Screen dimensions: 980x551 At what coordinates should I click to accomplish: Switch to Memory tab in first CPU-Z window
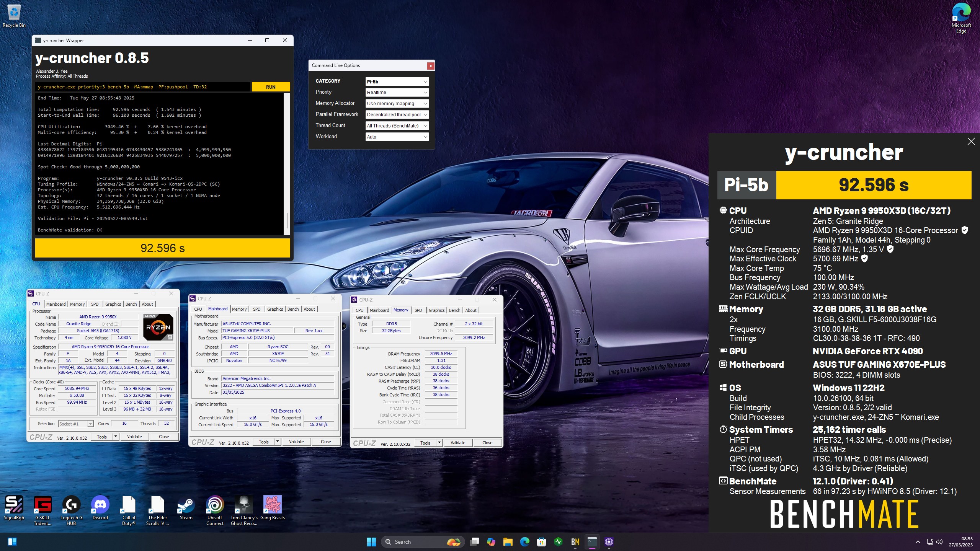[x=77, y=304]
